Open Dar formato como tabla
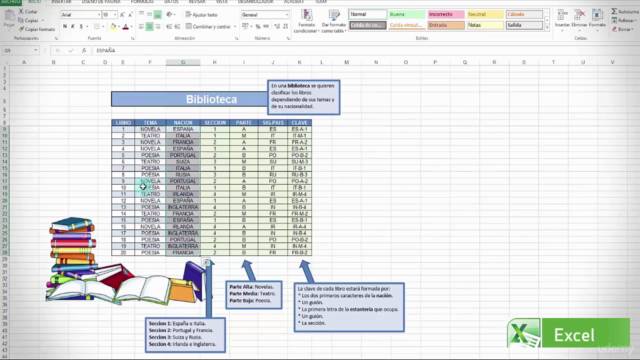Viewport: 640px width, 360px height. tap(334, 21)
